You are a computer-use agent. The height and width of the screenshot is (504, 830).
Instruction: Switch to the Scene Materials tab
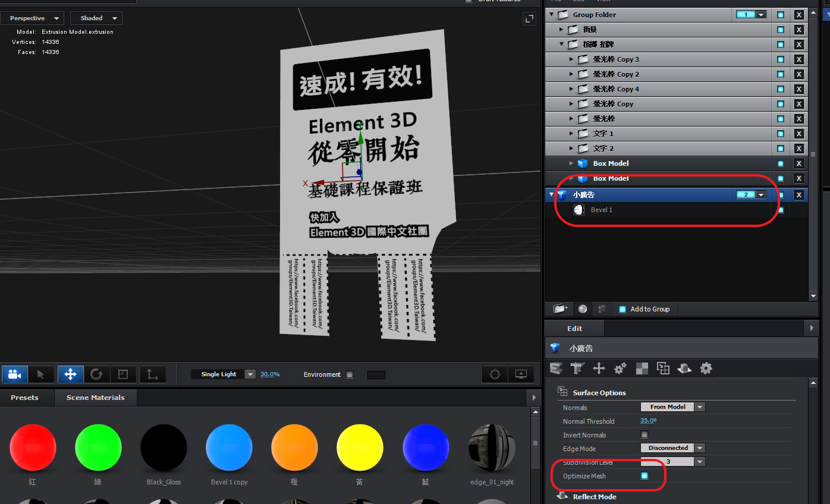(96, 398)
